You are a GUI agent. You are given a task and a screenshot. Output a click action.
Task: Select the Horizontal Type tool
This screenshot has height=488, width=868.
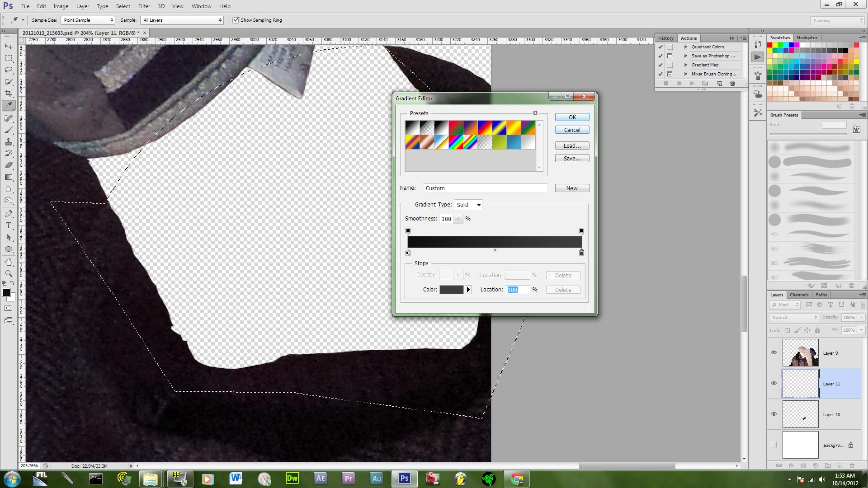click(9, 225)
